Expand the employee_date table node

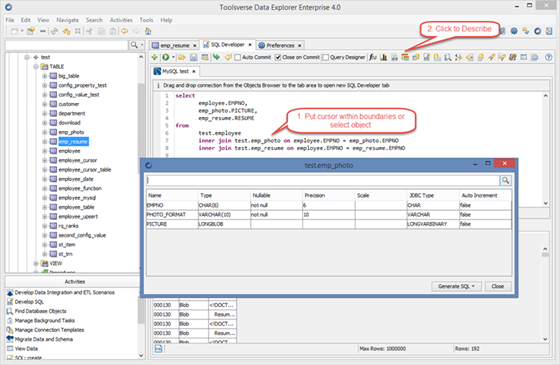coord(45,179)
